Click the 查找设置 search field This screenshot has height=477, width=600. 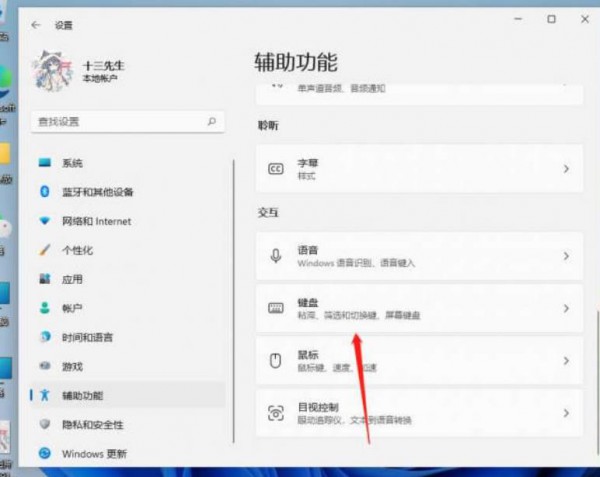(127, 122)
